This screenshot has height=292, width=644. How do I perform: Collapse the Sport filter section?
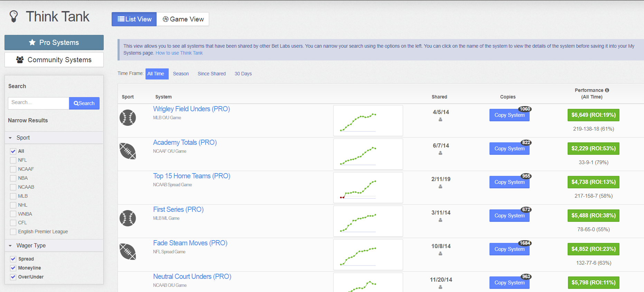tap(10, 138)
